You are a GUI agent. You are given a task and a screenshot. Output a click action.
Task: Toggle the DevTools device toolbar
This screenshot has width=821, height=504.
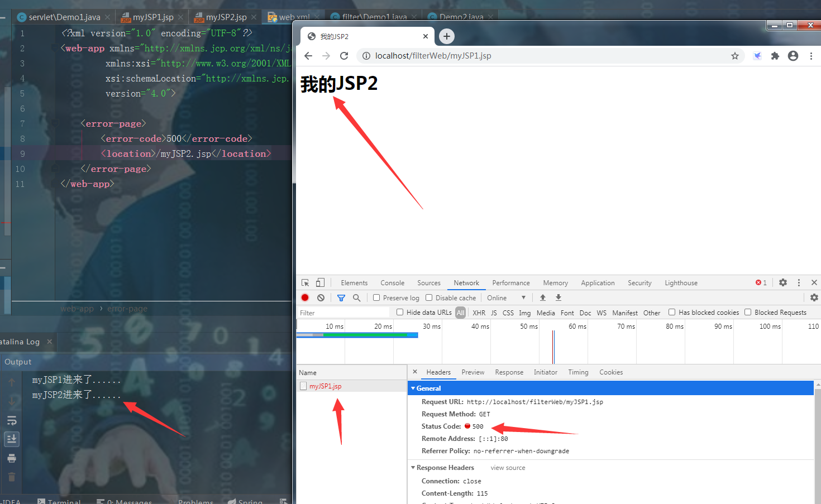(x=320, y=283)
